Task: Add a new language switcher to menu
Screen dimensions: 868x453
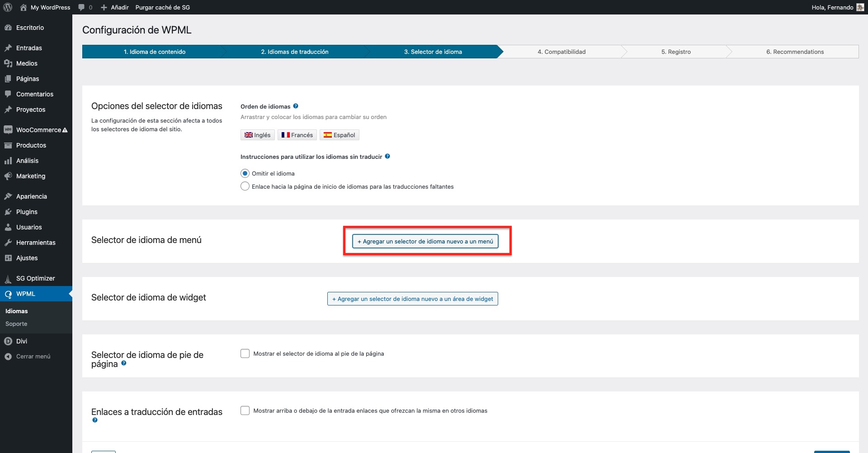Action: coord(425,241)
